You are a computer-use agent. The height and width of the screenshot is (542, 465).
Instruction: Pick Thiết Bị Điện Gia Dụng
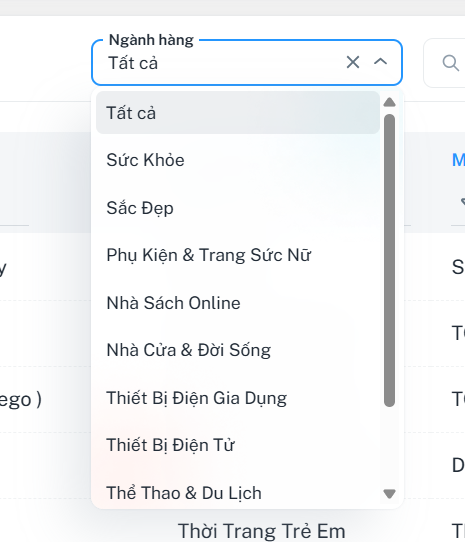point(238,398)
